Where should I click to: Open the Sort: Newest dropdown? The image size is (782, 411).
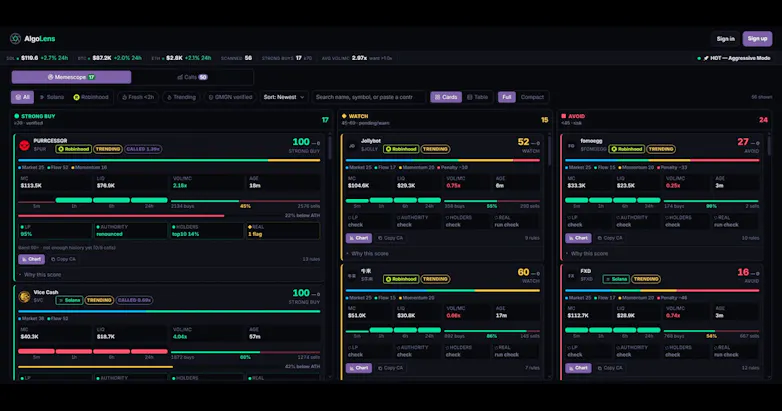coord(284,97)
